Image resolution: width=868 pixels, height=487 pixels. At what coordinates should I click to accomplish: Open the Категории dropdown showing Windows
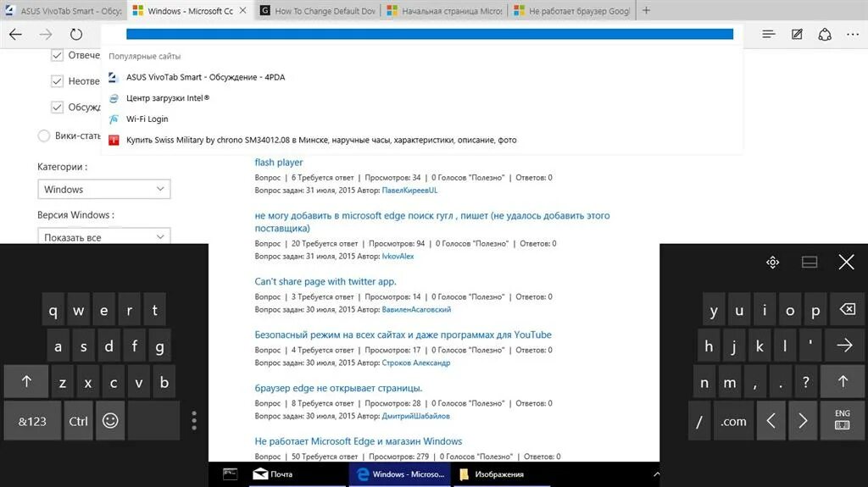[104, 189]
